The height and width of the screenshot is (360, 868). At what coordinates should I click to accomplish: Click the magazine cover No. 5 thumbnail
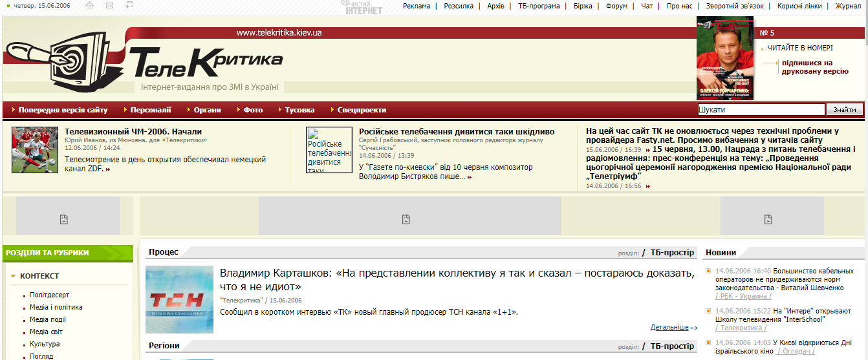[725, 58]
